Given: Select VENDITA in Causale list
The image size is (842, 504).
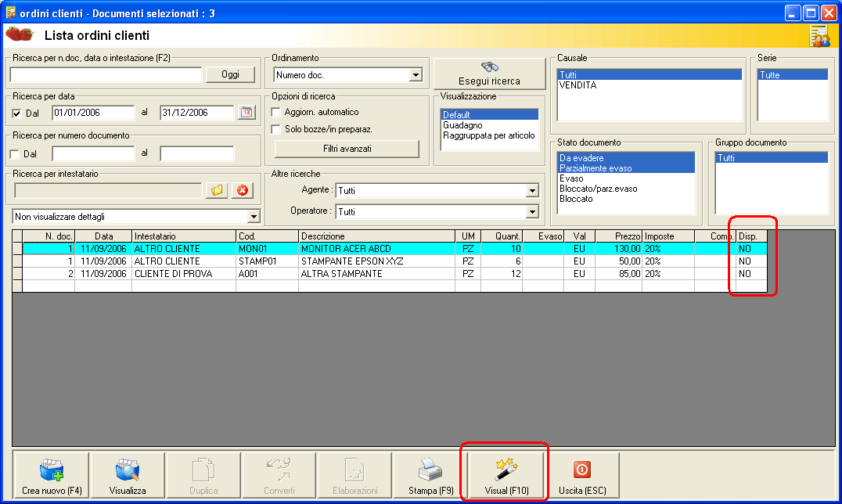Looking at the screenshot, I should click(649, 85).
